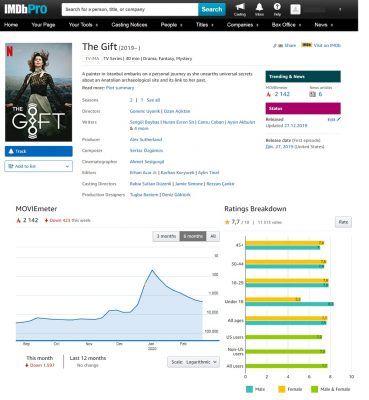Click the Track button

pyautogui.click(x=39, y=151)
